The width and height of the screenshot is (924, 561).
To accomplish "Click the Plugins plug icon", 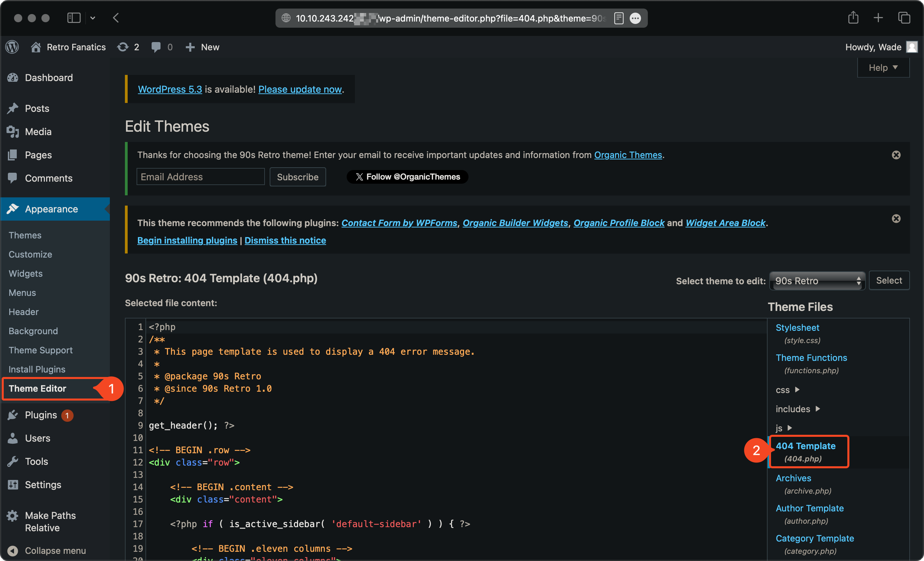I will click(x=13, y=415).
